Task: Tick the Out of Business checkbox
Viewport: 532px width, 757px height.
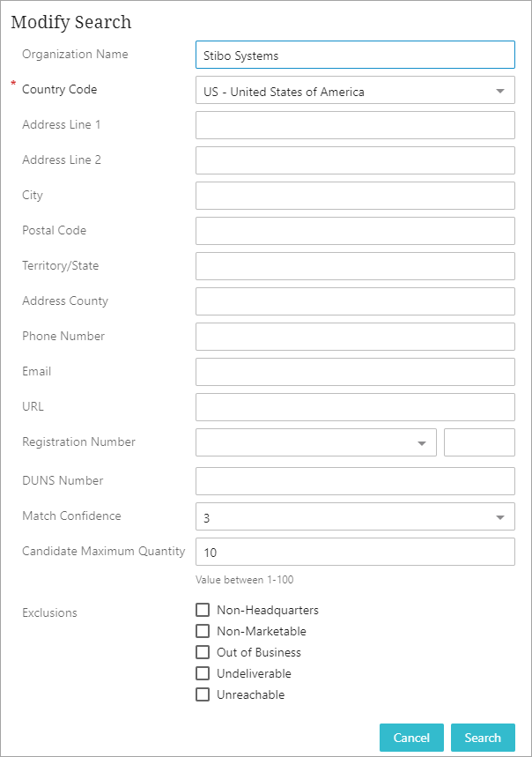Action: pos(203,652)
